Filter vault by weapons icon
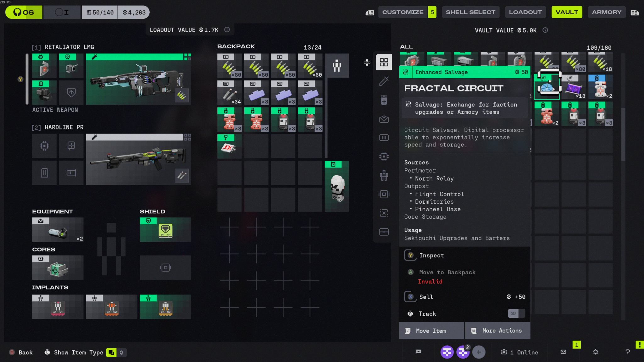 click(384, 81)
